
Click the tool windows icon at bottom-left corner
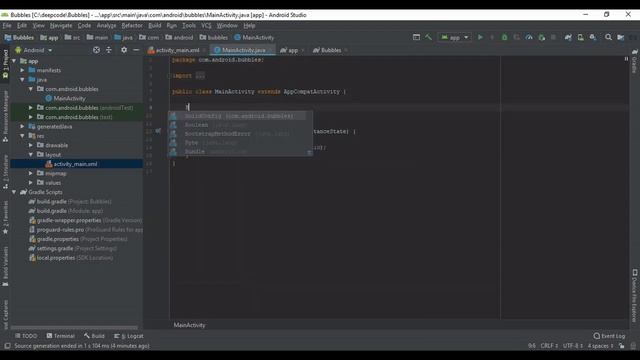[7, 346]
